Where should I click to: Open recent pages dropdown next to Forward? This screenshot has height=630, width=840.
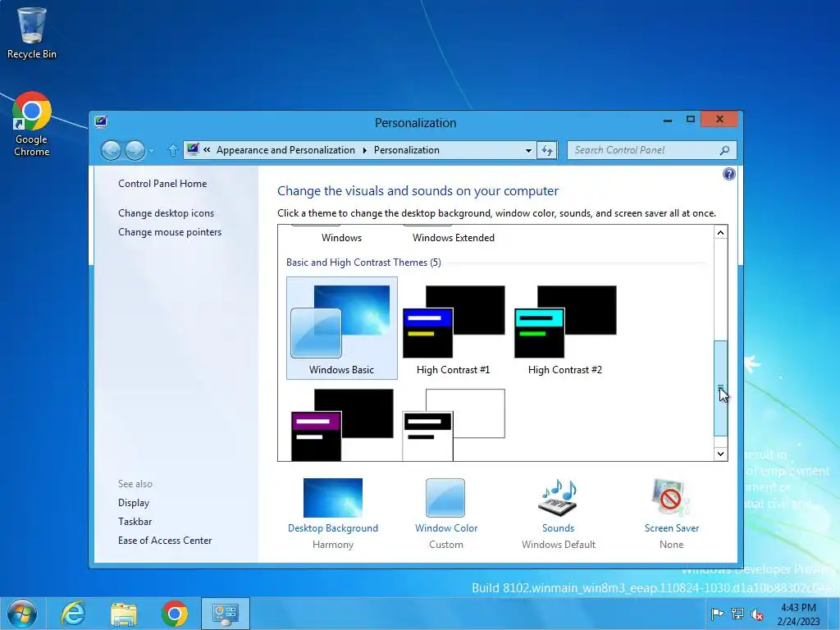pyautogui.click(x=151, y=151)
